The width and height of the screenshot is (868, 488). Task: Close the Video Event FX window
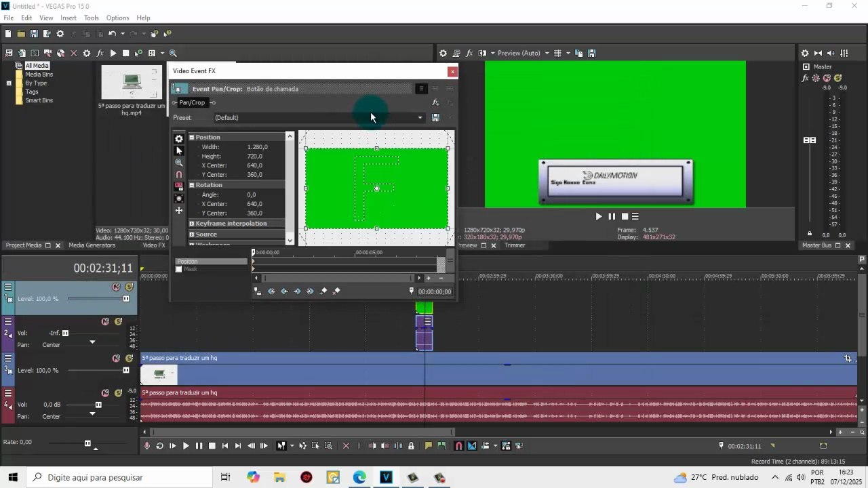(x=452, y=71)
